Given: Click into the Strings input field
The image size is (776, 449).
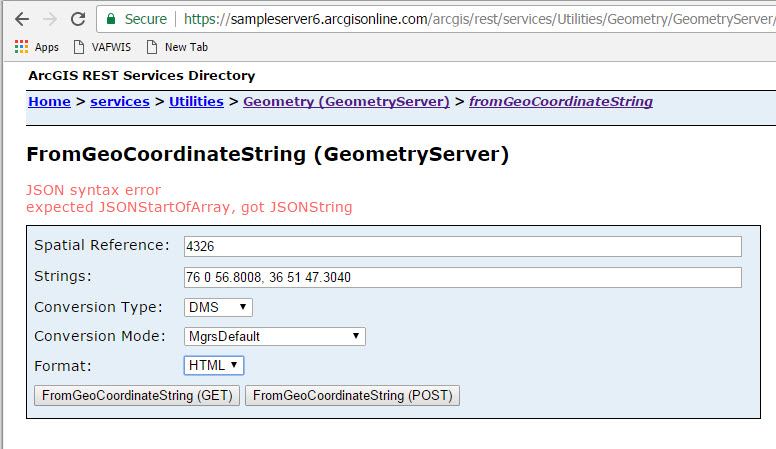Looking at the screenshot, I should point(462,277).
